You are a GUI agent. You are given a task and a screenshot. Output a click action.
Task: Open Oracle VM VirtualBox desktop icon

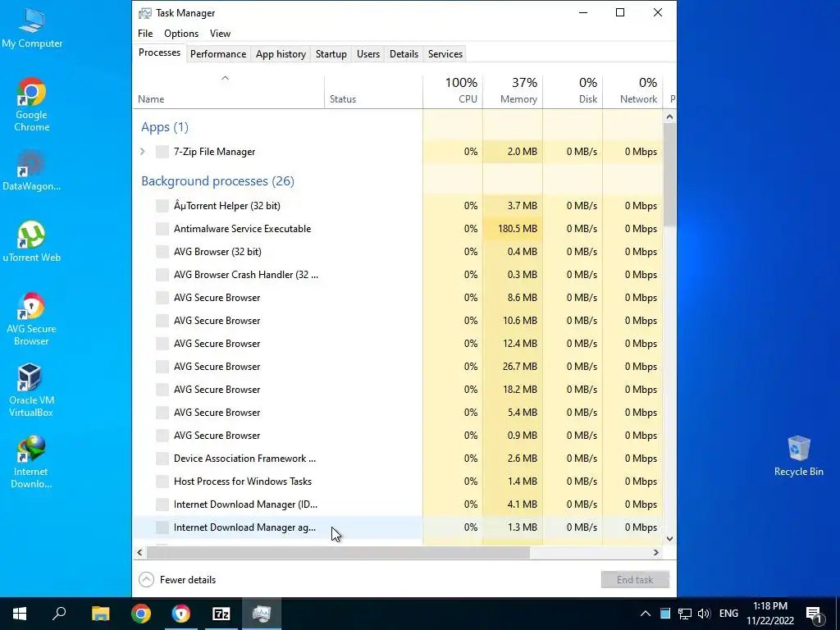point(32,390)
